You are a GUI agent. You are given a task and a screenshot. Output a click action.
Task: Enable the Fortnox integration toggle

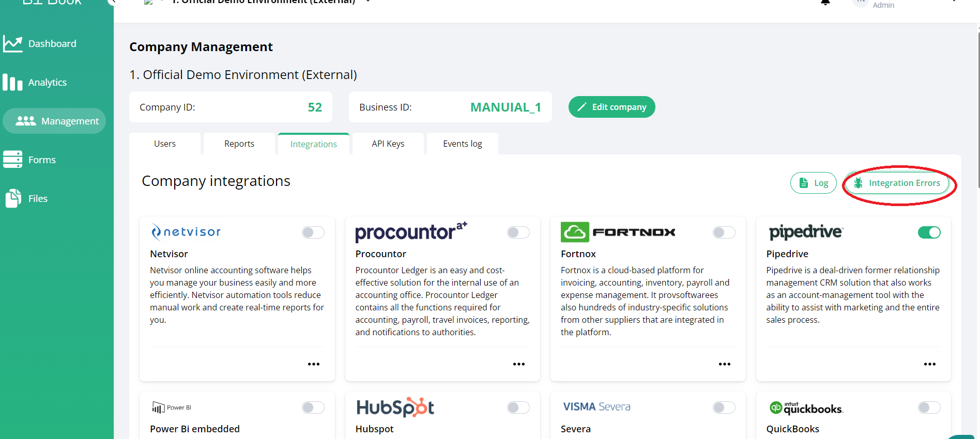click(x=724, y=232)
